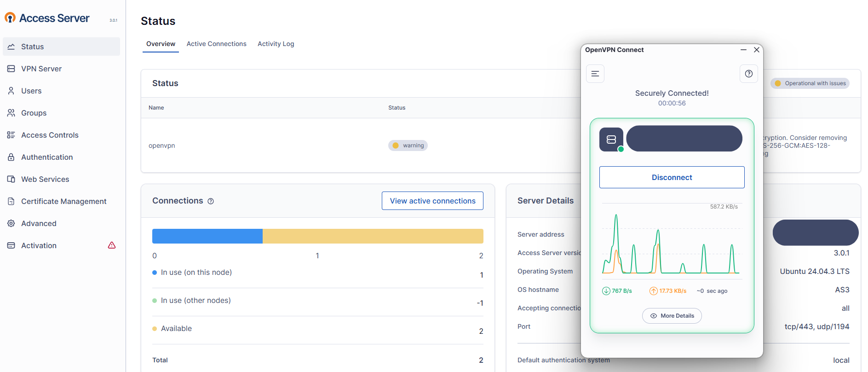Click the openvpn name cell
This screenshot has width=868, height=372.
click(162, 145)
